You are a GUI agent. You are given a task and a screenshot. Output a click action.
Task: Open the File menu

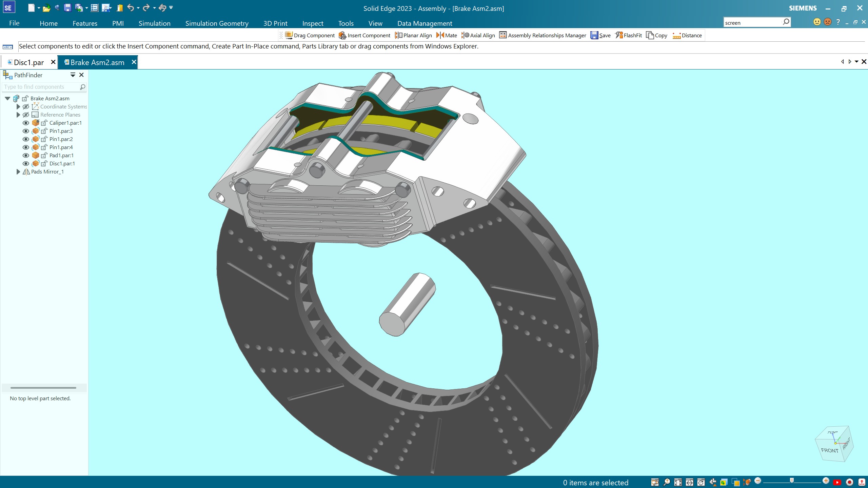pos(14,23)
